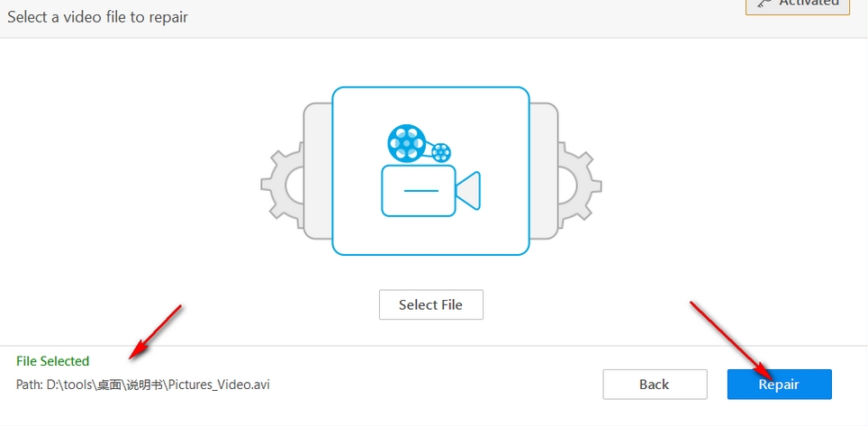The width and height of the screenshot is (868, 426).
Task: Click the red arrow pointing at Repair
Action: coord(731,339)
